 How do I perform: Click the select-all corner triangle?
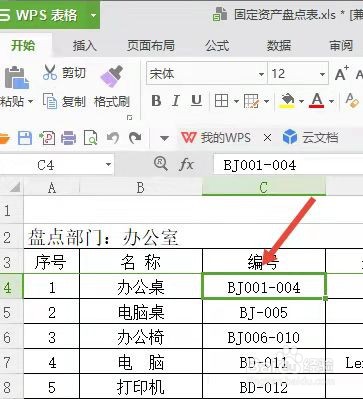pos(15,187)
